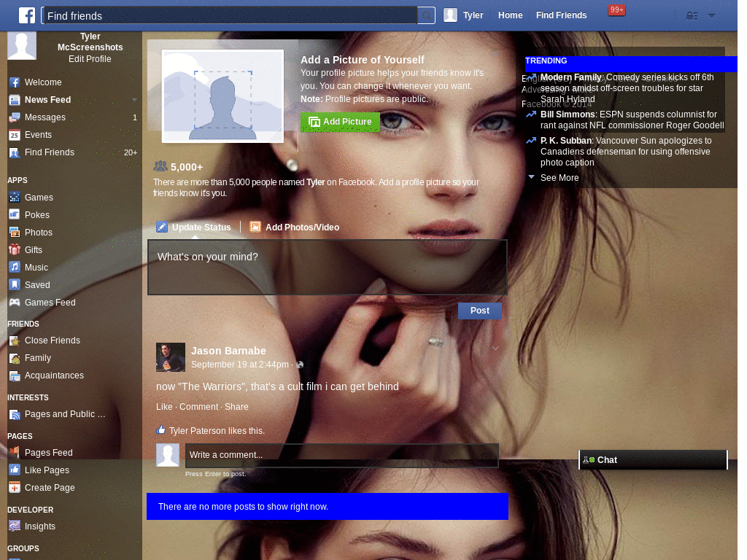
Task: Click the Welcome sidebar icon
Action: tap(15, 82)
